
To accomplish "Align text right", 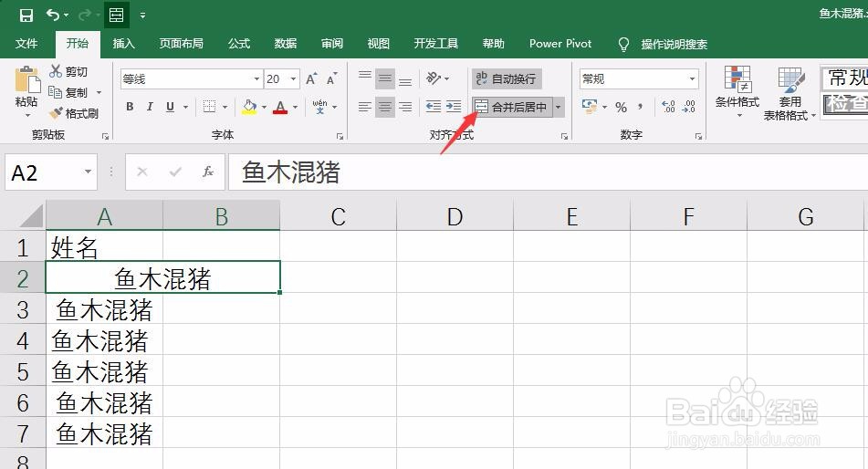I will (x=405, y=107).
